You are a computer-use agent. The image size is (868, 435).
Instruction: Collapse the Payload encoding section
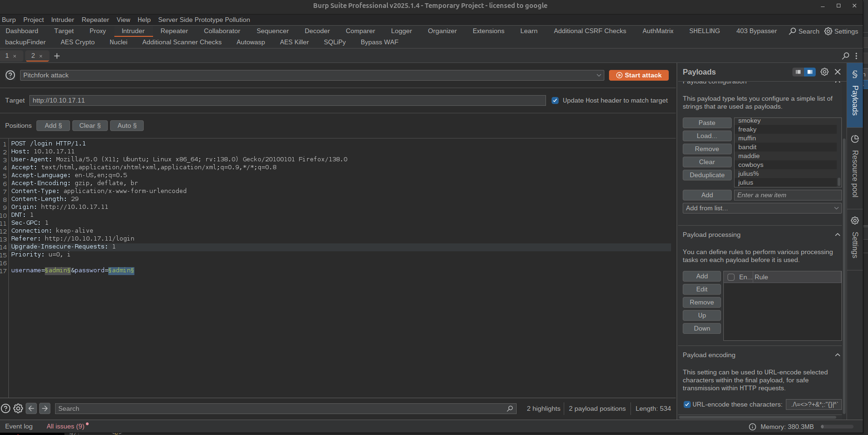coord(838,355)
